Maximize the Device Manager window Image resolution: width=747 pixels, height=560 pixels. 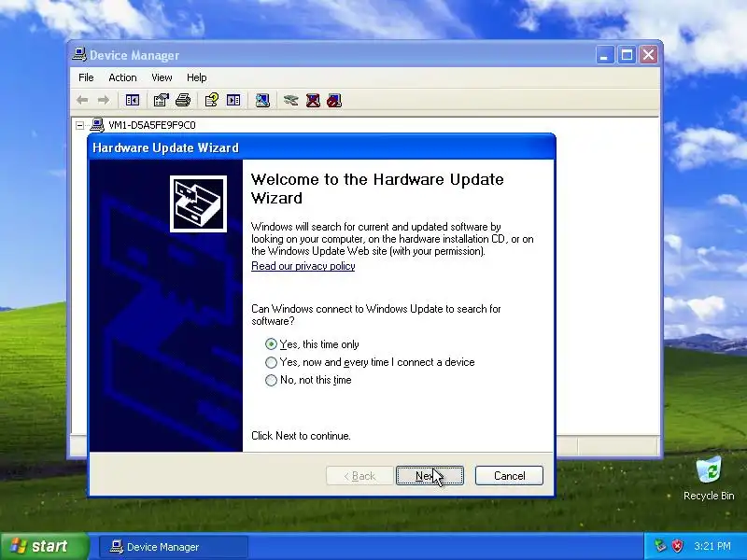coord(627,55)
